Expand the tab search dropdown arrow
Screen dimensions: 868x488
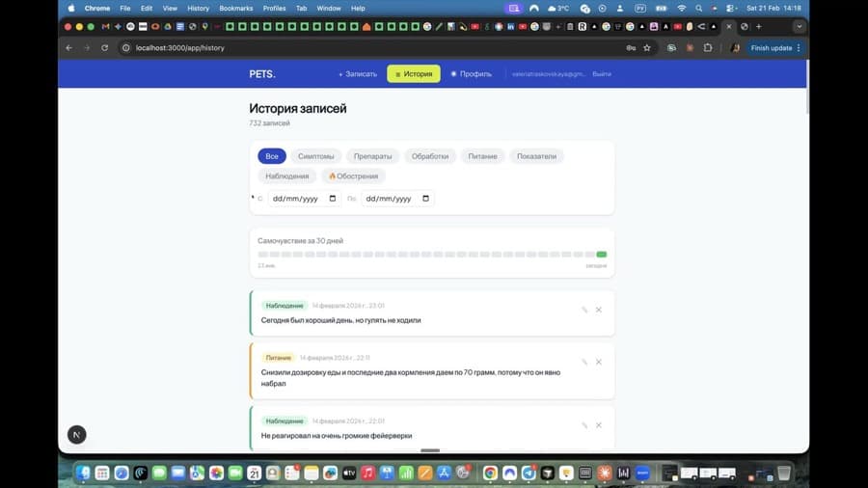point(800,27)
